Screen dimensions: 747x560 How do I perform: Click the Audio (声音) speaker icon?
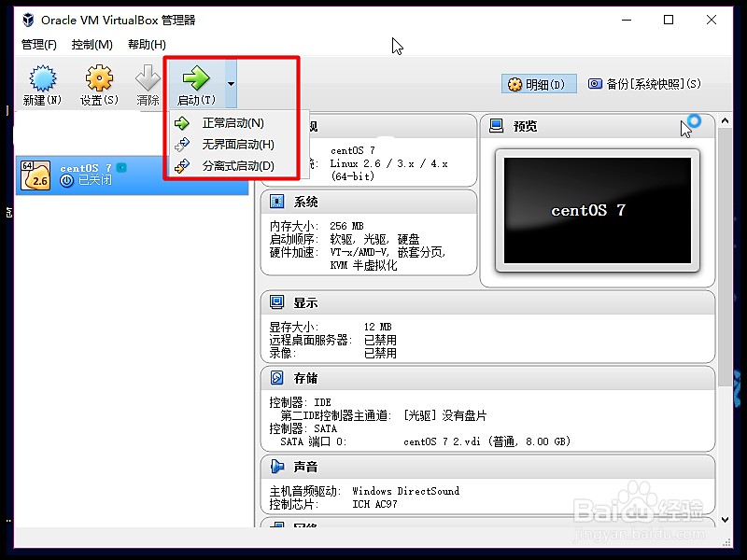[276, 466]
